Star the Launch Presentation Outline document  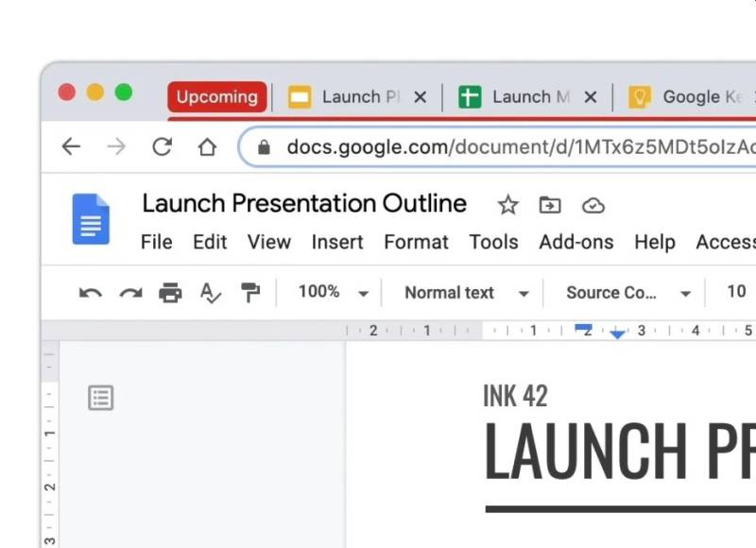pos(508,205)
